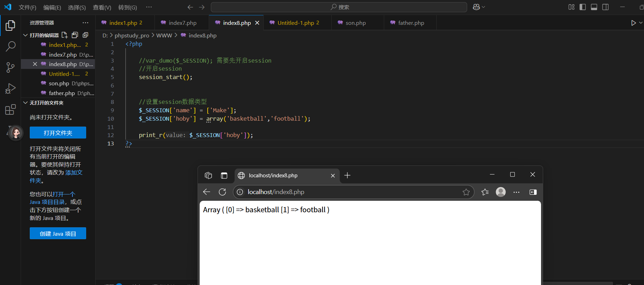644x285 pixels.
Task: Open the Search view in activity bar
Action: point(11,46)
